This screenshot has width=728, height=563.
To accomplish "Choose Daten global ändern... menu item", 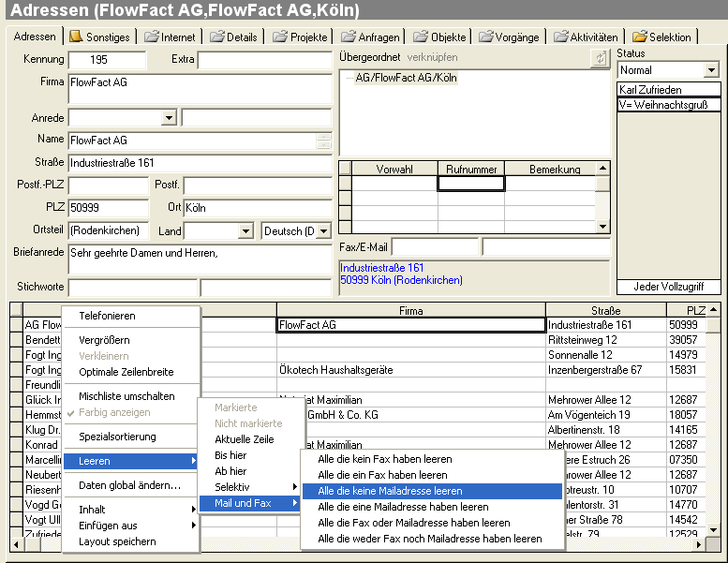I will coord(132,485).
